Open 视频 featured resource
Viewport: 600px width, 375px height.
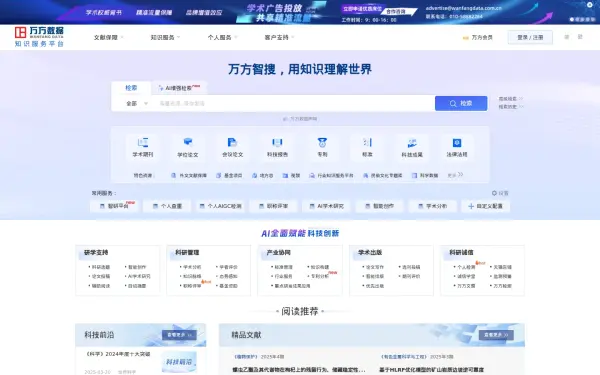291,175
